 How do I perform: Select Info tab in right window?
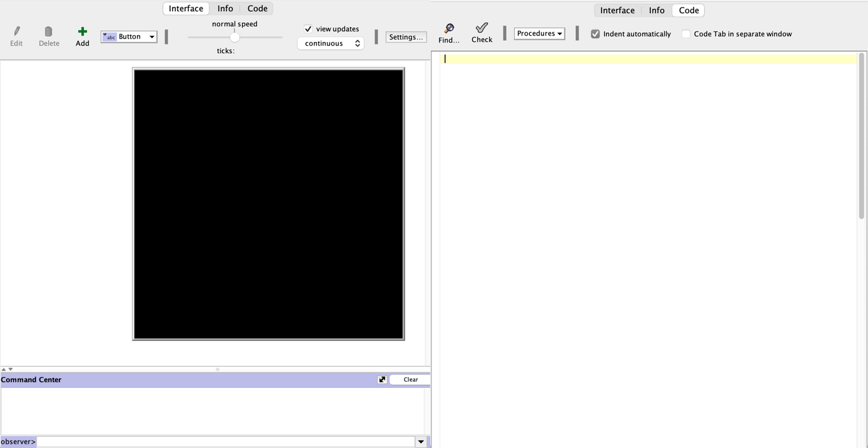click(657, 11)
